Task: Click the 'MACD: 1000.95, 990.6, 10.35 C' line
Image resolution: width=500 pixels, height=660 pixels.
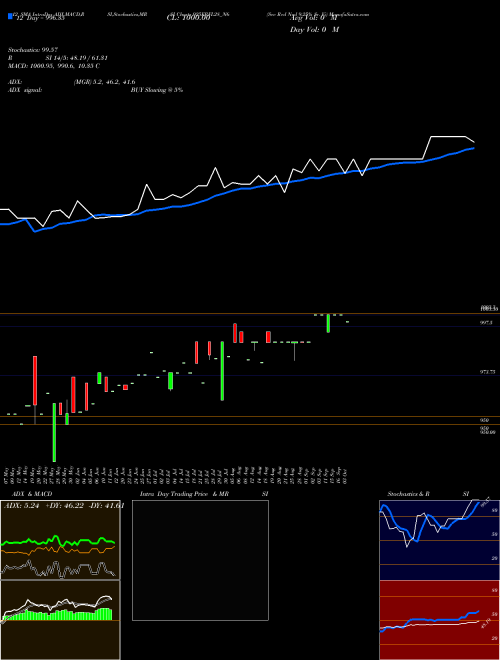Action: tap(54, 66)
